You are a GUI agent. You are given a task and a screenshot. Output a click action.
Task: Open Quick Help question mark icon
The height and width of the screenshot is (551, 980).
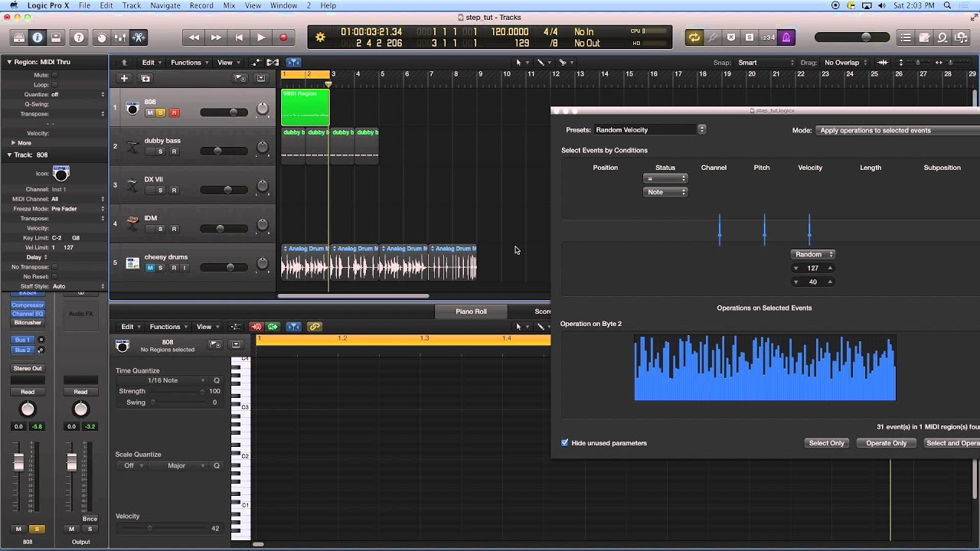tap(78, 37)
